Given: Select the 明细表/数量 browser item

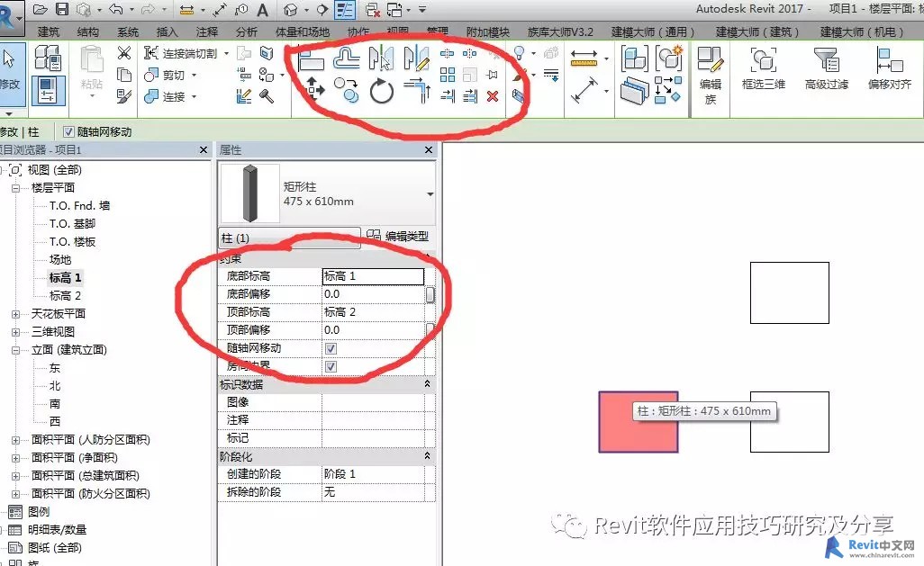Looking at the screenshot, I should point(57,530).
